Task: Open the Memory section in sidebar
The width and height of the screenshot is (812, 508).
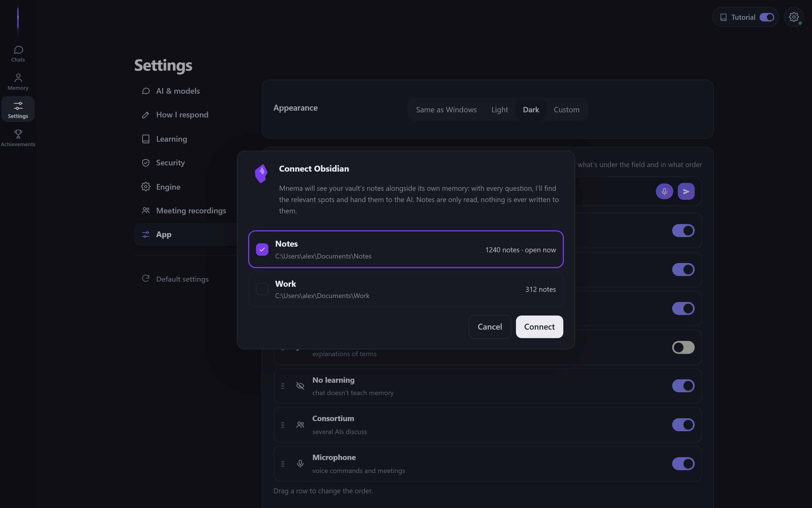Action: pos(18,82)
